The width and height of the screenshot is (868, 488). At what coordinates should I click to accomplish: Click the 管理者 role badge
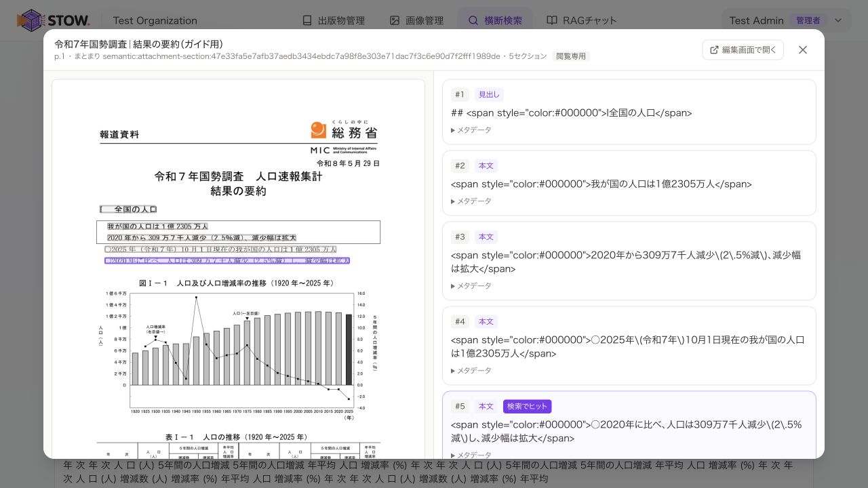pos(808,20)
